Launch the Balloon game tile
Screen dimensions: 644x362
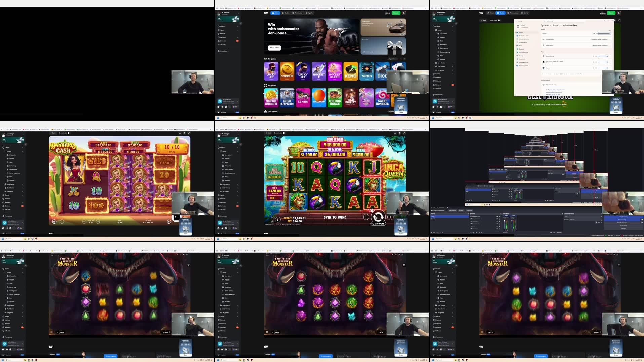[x=319, y=98]
